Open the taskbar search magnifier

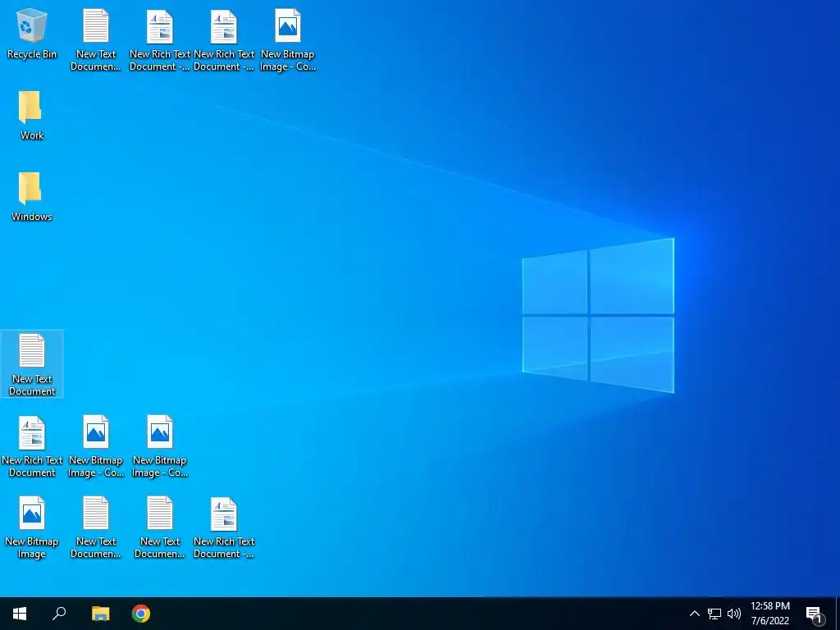coord(59,614)
